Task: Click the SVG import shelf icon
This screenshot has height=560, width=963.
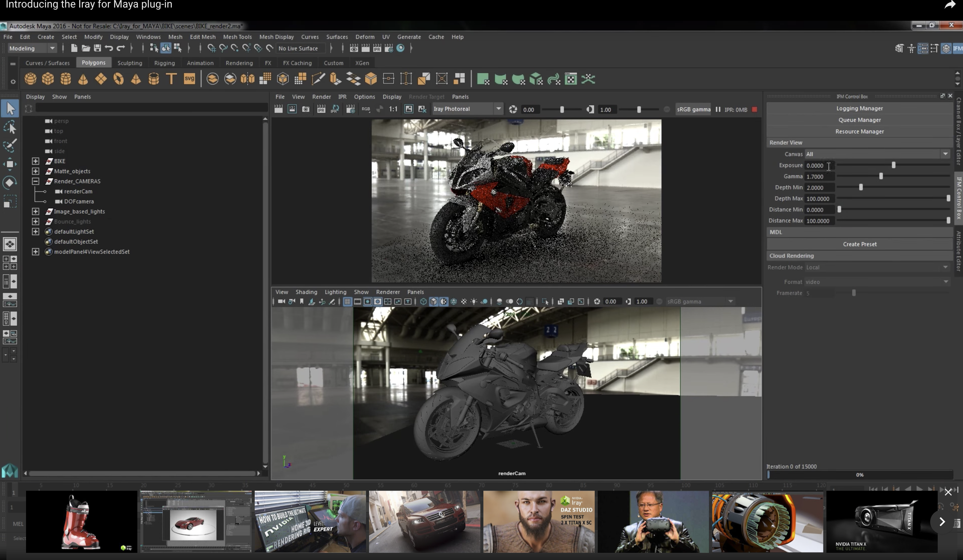Action: pyautogui.click(x=189, y=79)
